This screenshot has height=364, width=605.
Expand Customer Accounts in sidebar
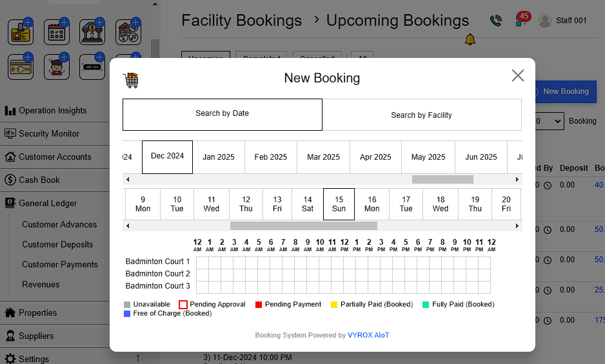pos(55,157)
